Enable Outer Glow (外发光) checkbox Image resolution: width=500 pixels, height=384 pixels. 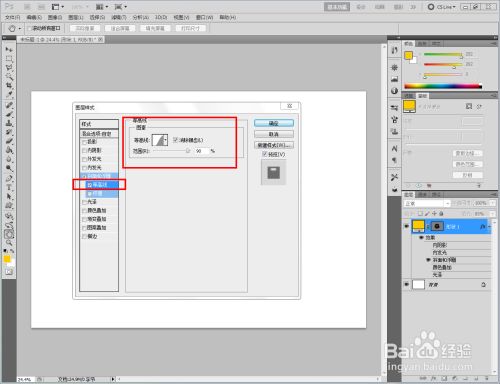[x=84, y=159]
